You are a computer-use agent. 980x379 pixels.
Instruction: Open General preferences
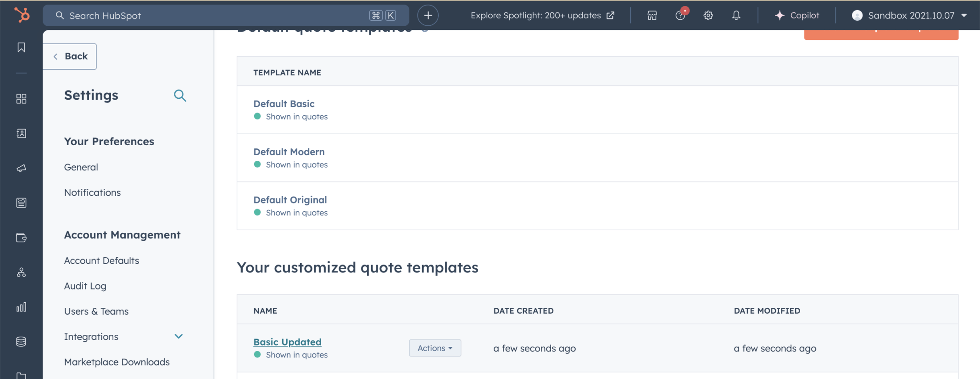(x=81, y=167)
